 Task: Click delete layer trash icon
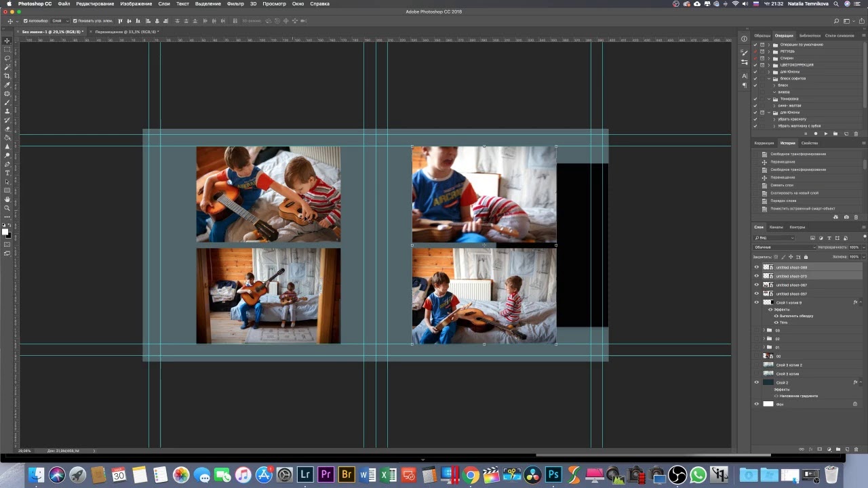click(856, 449)
